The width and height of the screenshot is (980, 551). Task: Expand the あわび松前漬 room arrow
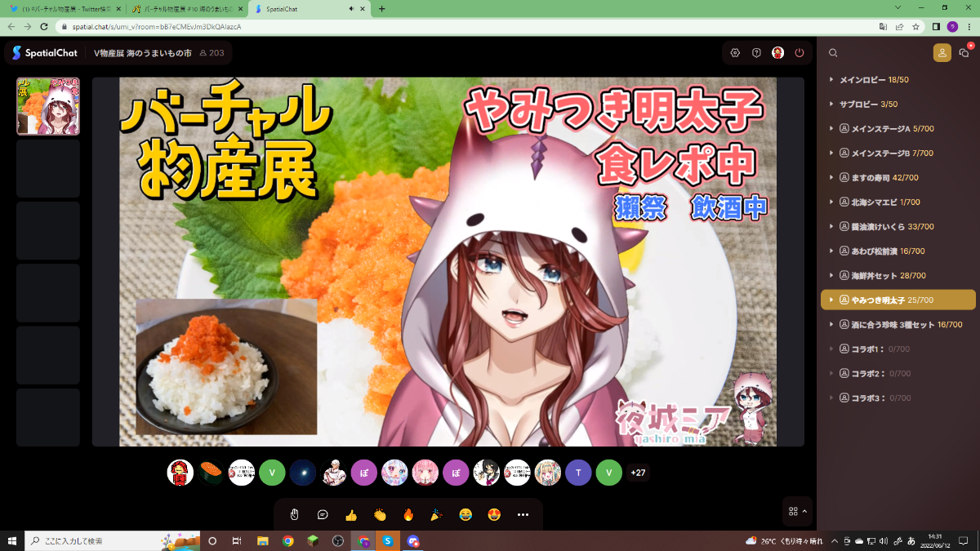(x=831, y=251)
